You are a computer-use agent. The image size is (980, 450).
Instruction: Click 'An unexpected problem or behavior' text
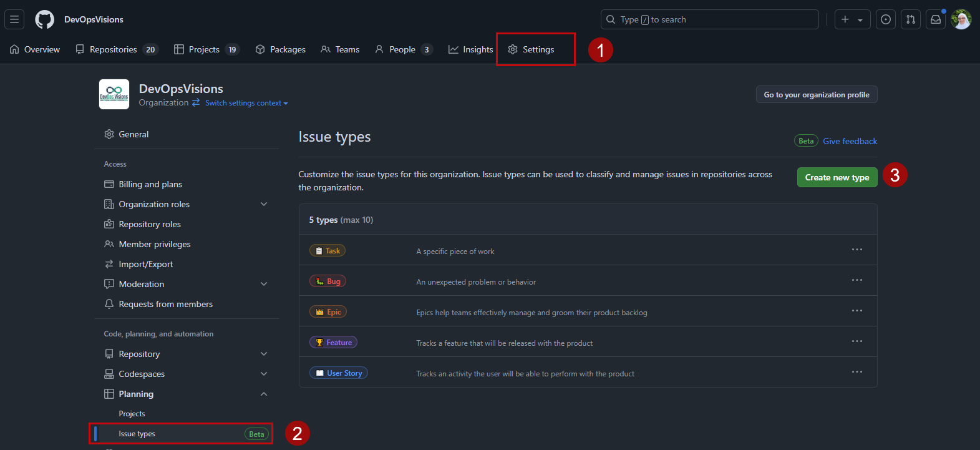[476, 282]
